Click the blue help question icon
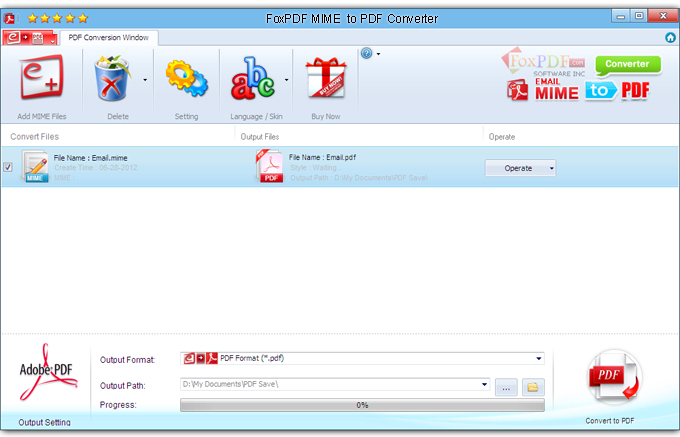This screenshot has height=437, width=680. (x=366, y=53)
